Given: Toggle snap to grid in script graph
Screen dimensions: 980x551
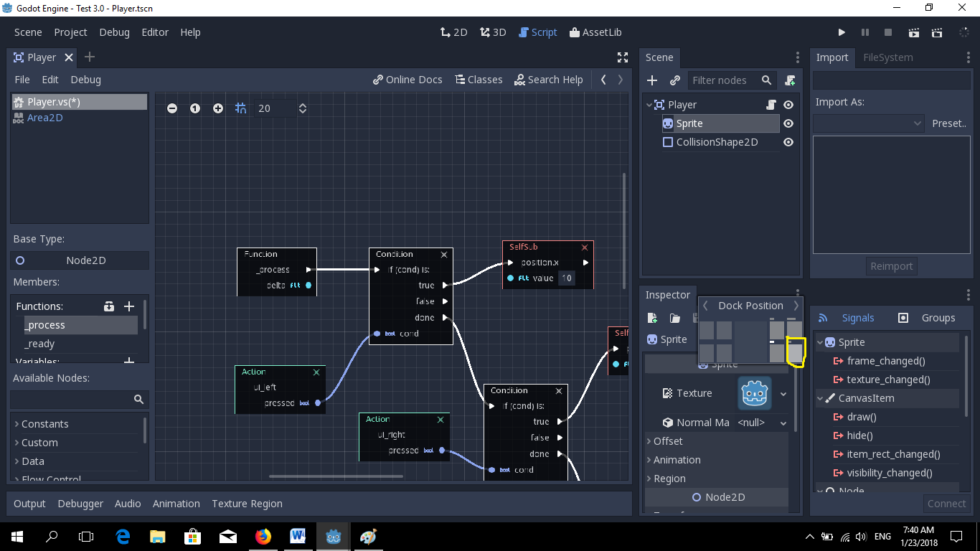Looking at the screenshot, I should point(240,108).
